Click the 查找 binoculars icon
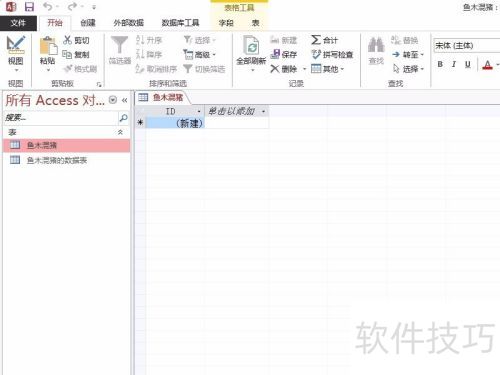Viewport: 500px width, 375px height. (x=376, y=45)
